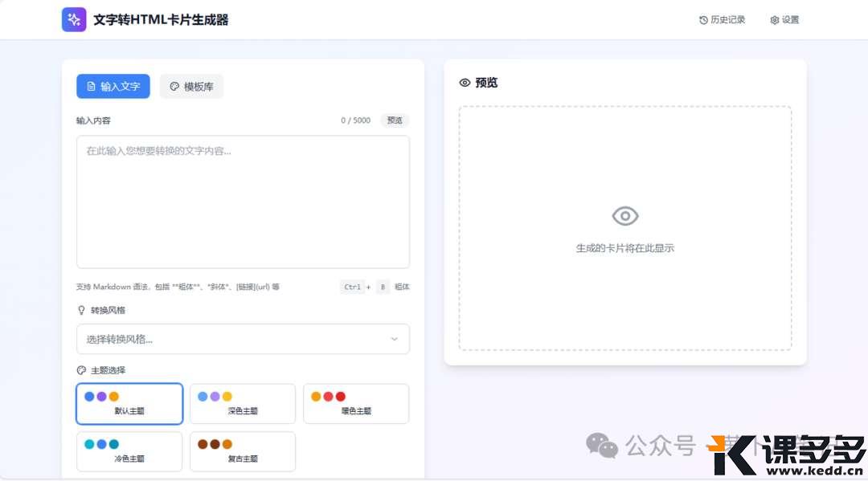Screen dimensions: 868x481
Task: Switch to the 模板库 tab
Action: 191,86
